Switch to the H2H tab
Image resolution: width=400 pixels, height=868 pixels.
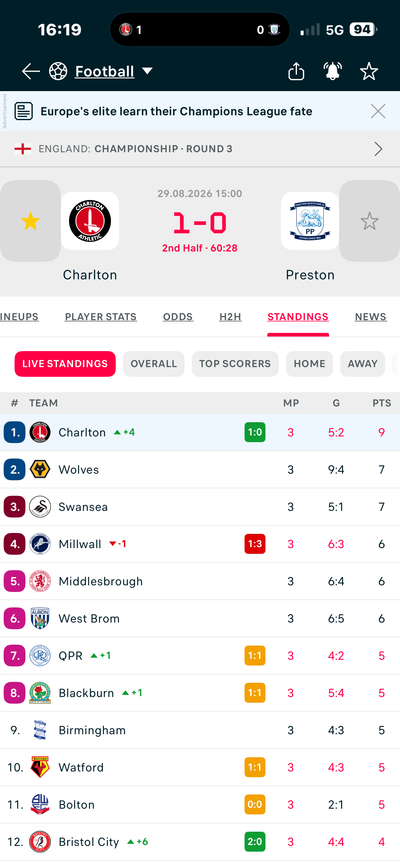[x=230, y=317]
